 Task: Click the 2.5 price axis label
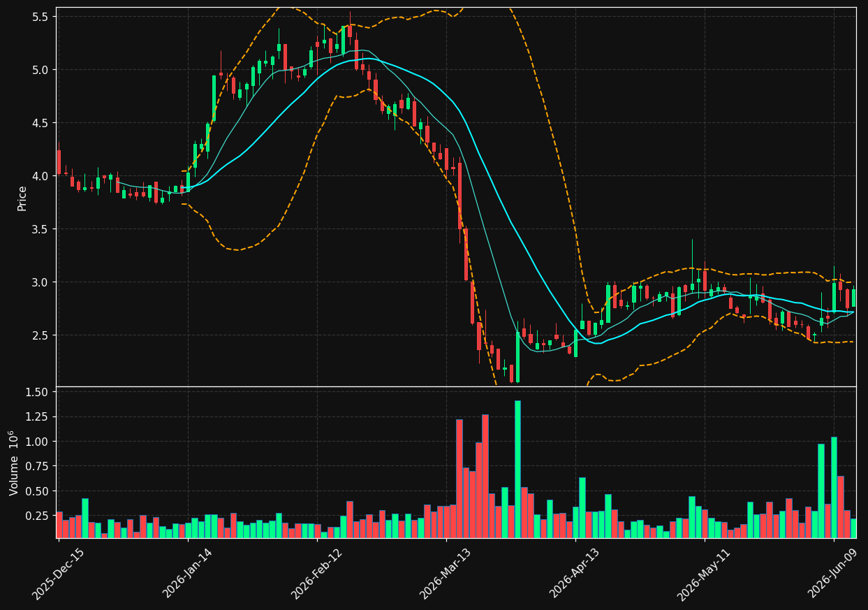point(41,335)
